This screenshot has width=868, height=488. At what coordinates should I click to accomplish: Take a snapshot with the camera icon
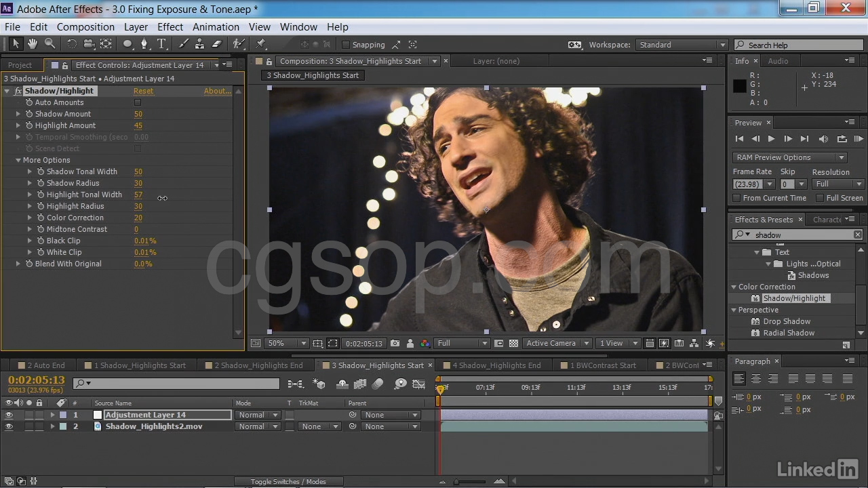(x=395, y=344)
